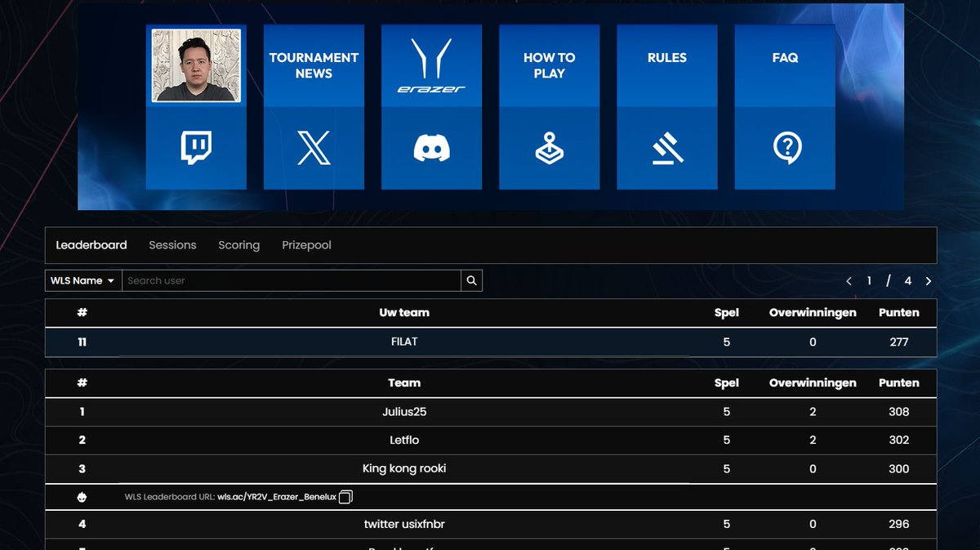The height and width of the screenshot is (550, 980).
Task: Click the joystick How to Play icon
Action: 549,148
